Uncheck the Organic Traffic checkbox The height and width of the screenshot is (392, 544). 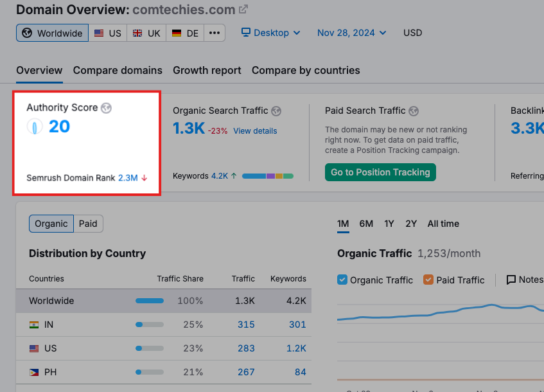(342, 280)
